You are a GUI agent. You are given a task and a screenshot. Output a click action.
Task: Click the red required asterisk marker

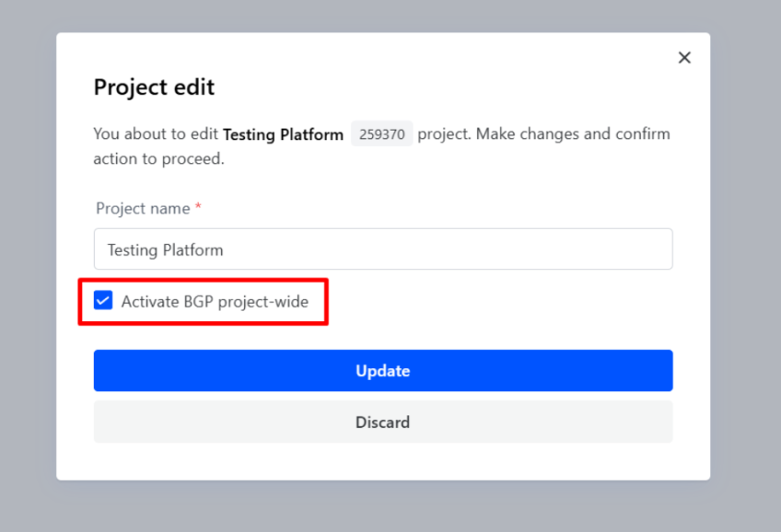(x=198, y=208)
